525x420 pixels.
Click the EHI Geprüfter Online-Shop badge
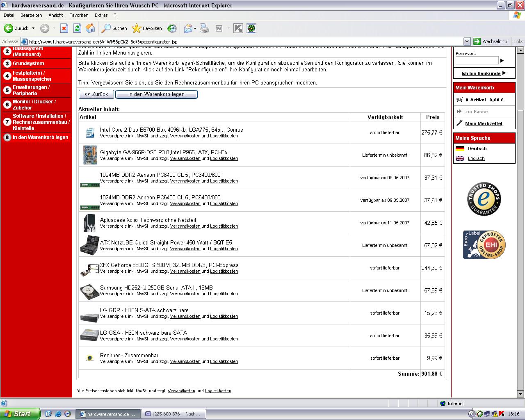pyautogui.click(x=484, y=244)
